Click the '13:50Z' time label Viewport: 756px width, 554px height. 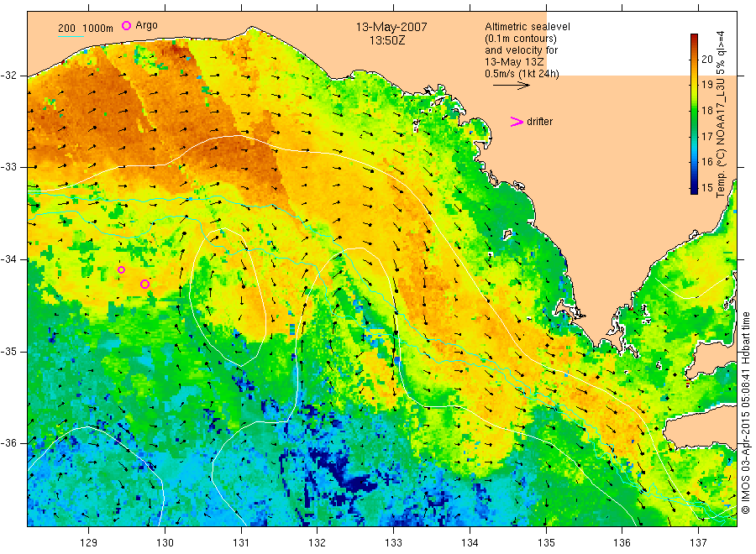387,40
